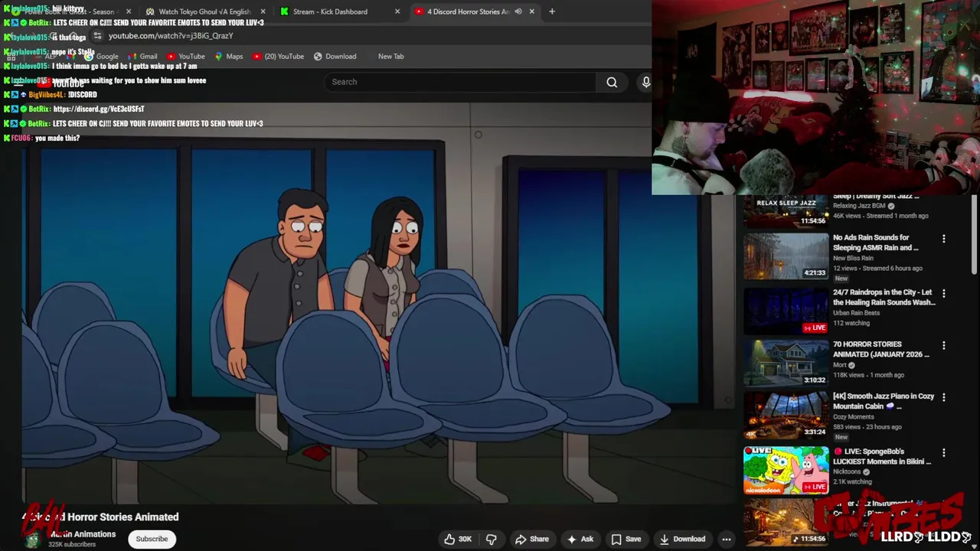Screen dimensions: 980x551
Task: Mute the Discord Horror Stories tab audio
Action: pyautogui.click(x=518, y=11)
